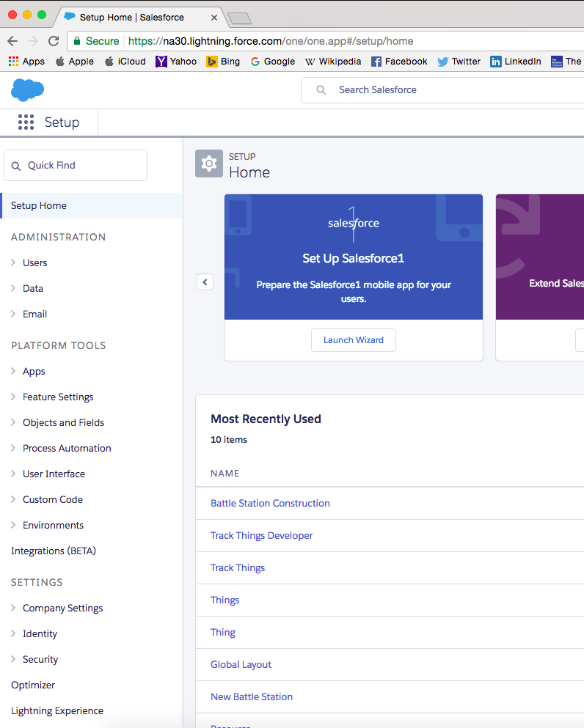Open the Bing bookmark
The image size is (584, 728).
224,62
